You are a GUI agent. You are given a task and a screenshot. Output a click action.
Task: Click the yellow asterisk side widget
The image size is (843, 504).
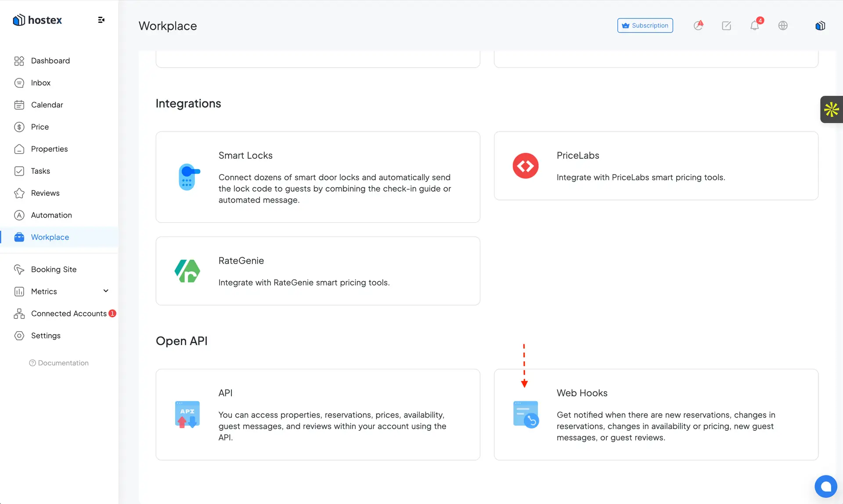(x=831, y=109)
